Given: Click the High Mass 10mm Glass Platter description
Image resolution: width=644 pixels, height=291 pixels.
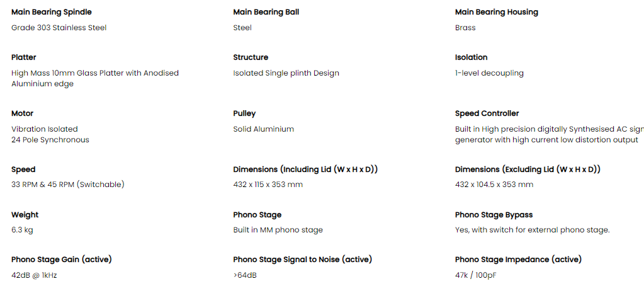Looking at the screenshot, I should coord(95,79).
